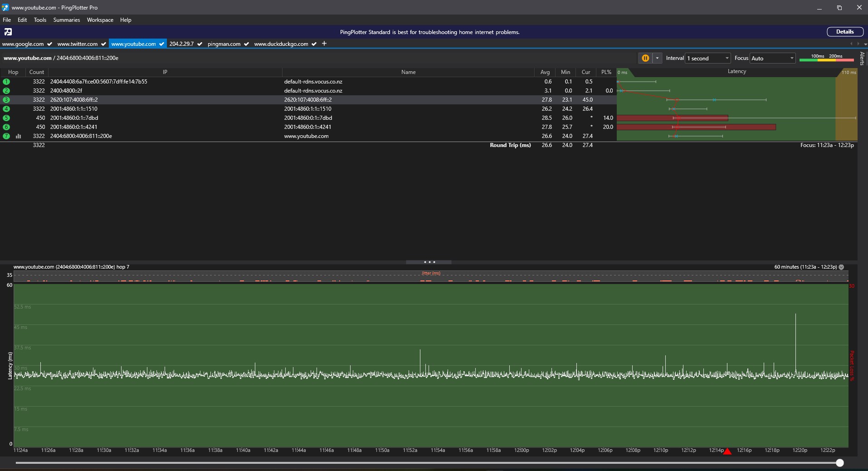Click the green hop 5 circle icon
This screenshot has width=868, height=471.
tap(6, 118)
